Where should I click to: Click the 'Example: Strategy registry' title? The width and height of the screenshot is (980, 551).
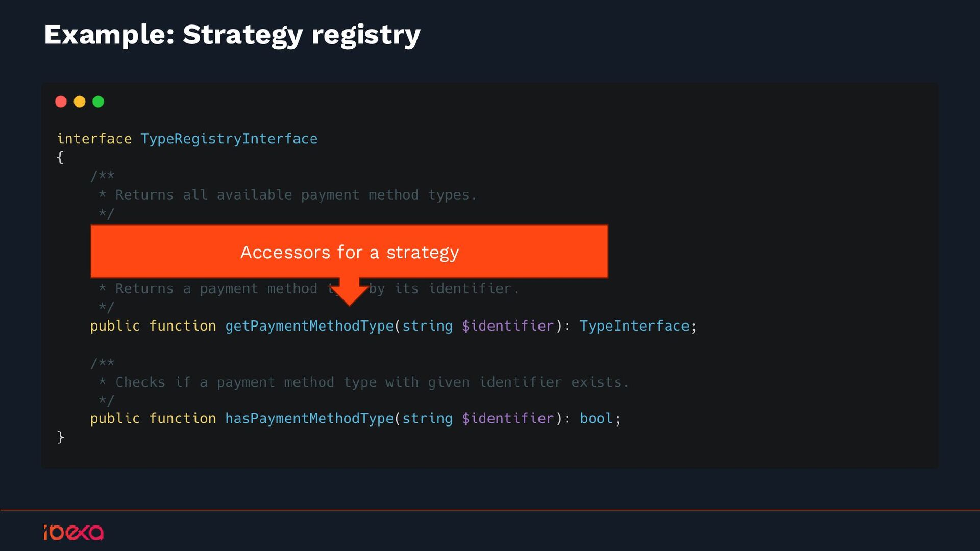232,35
